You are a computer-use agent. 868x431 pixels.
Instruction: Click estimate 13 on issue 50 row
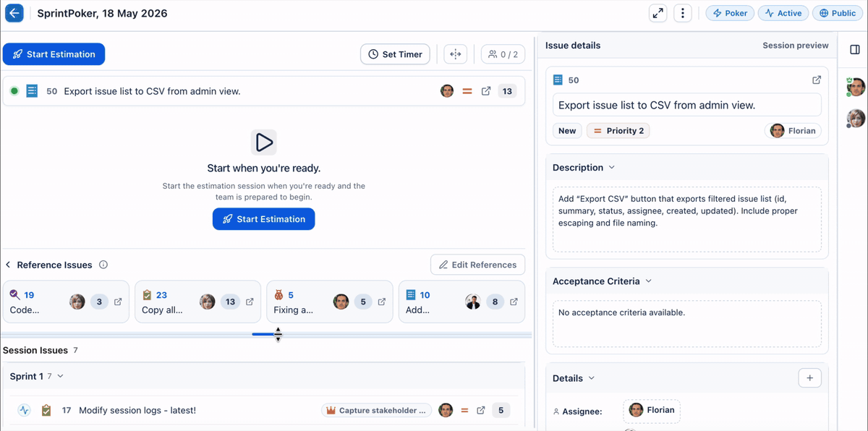pos(507,91)
